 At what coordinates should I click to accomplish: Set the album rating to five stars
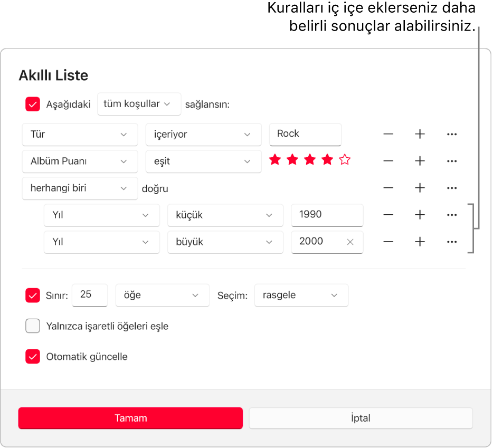pyautogui.click(x=344, y=159)
